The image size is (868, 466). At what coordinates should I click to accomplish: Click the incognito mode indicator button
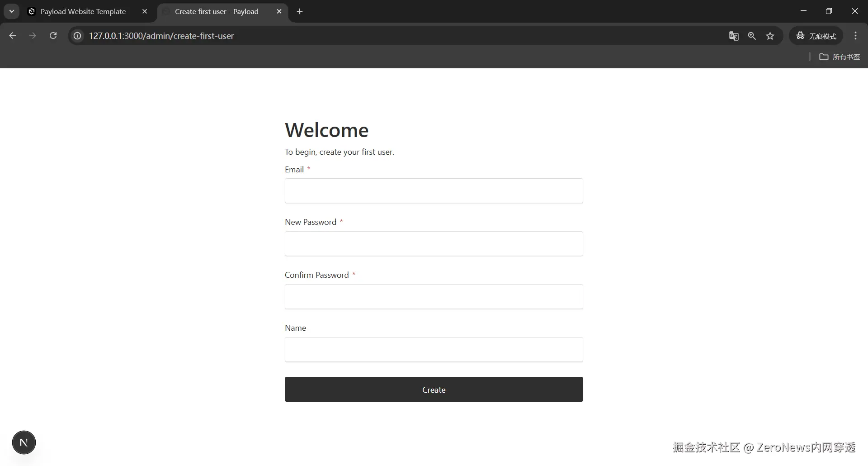[x=816, y=36]
